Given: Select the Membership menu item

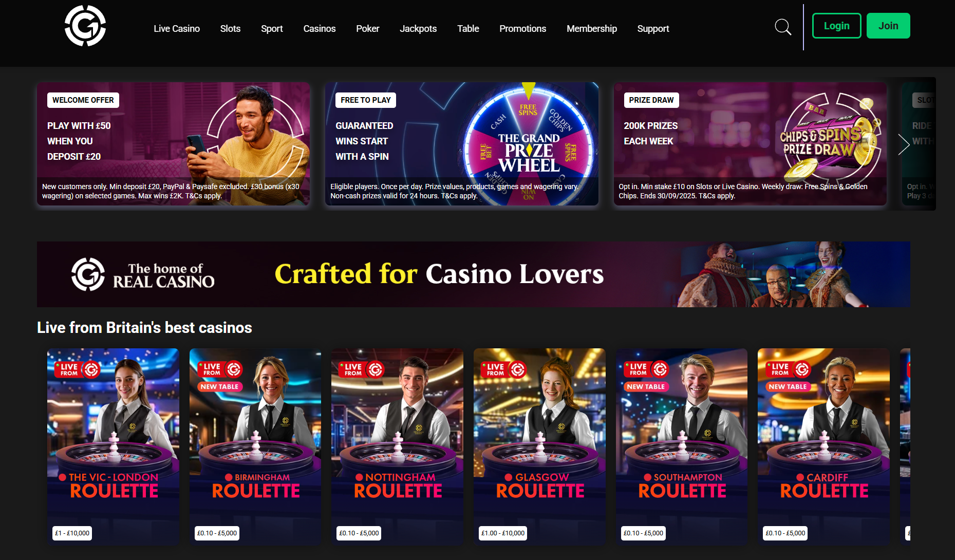Looking at the screenshot, I should click(592, 29).
